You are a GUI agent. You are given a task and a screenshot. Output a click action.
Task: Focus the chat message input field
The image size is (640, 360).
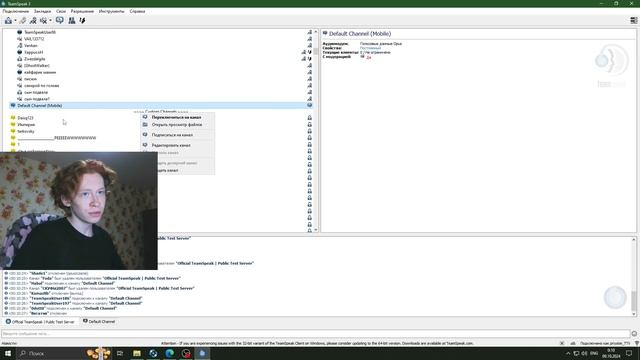pos(316,334)
